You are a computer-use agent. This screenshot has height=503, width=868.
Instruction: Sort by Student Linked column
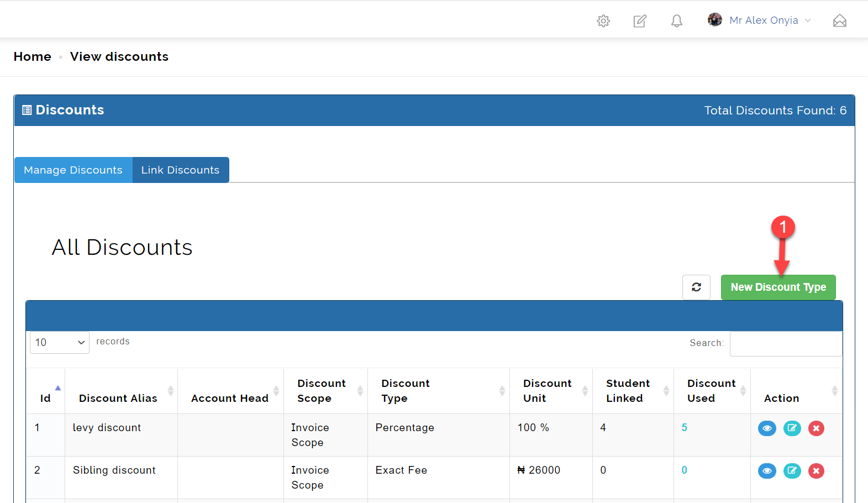coord(633,391)
